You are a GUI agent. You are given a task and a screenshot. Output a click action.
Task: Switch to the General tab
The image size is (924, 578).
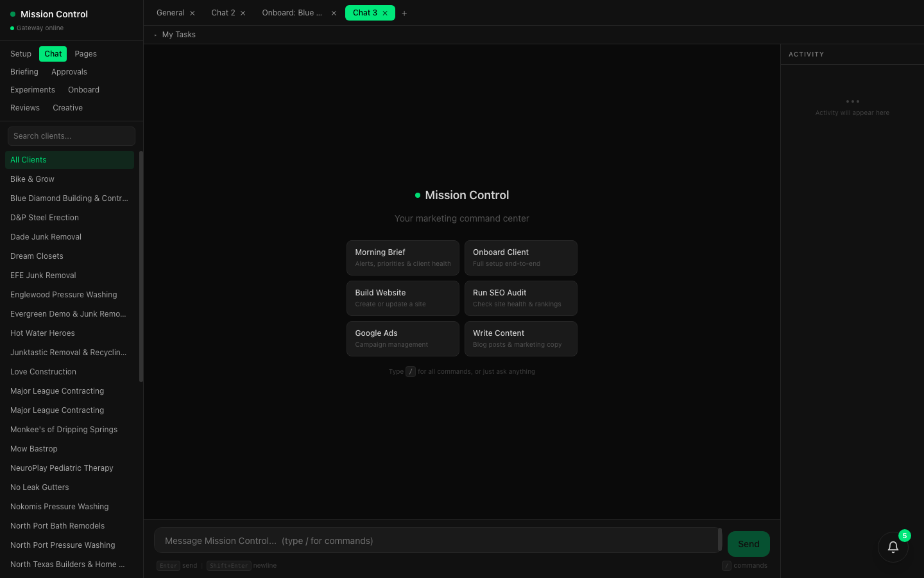tap(170, 13)
